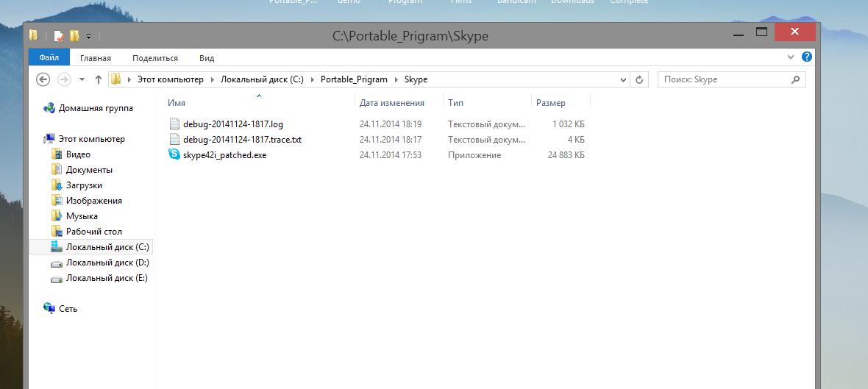
Task: Click Локальный диск (C:) in address breadcrumb
Action: click(263, 79)
